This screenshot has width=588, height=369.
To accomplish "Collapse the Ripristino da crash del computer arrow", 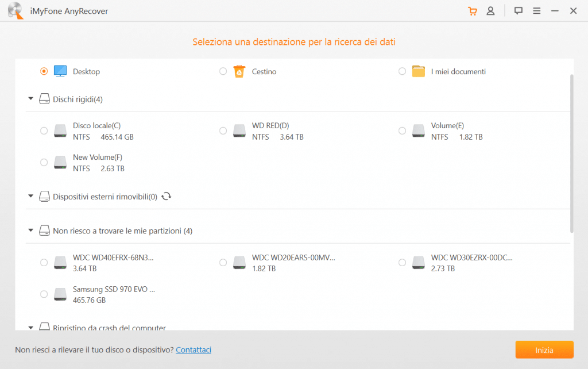I will (x=31, y=328).
